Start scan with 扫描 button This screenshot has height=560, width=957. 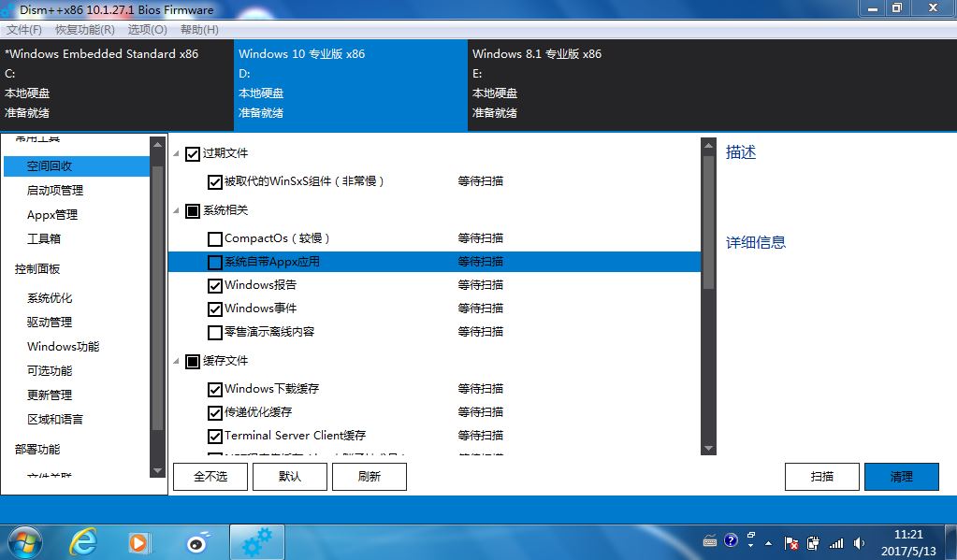[822, 477]
